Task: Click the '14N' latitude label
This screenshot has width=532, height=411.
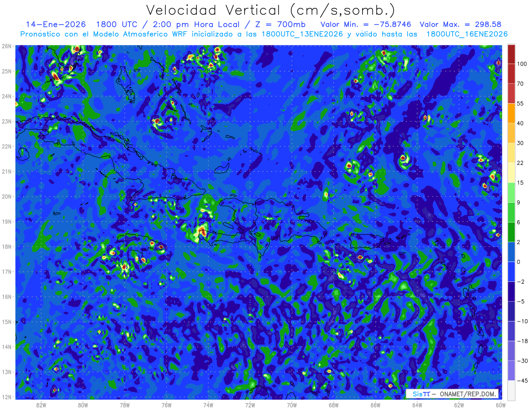Action: [x=7, y=347]
